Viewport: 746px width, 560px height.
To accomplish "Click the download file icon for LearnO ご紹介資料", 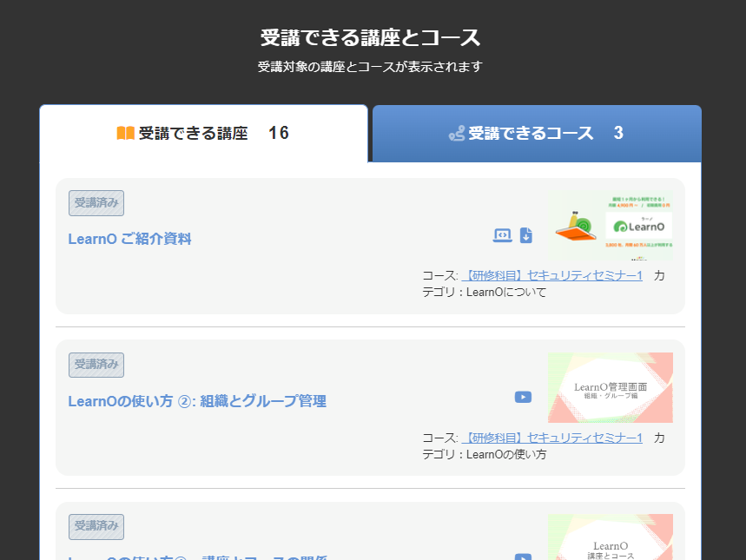I will coord(525,235).
